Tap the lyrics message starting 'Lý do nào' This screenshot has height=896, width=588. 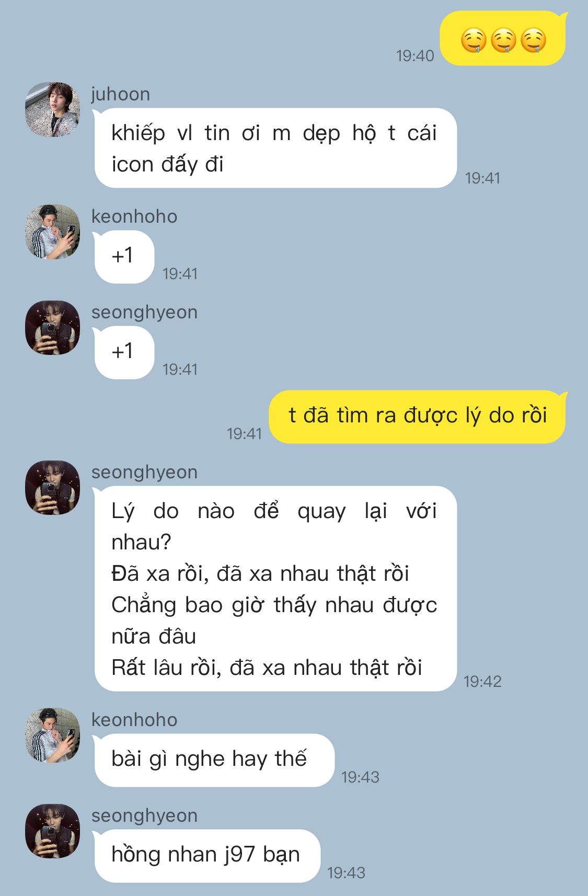click(275, 589)
